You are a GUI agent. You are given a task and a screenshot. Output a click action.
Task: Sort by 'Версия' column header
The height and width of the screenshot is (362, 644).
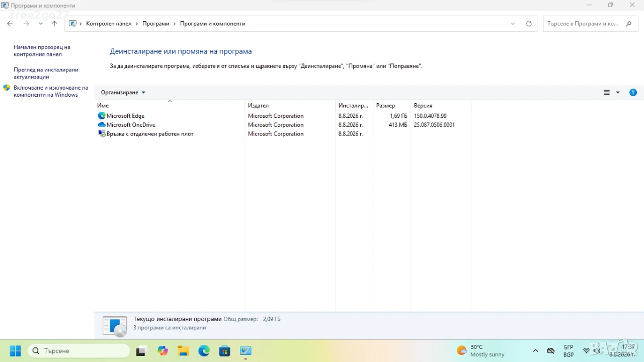point(441,106)
